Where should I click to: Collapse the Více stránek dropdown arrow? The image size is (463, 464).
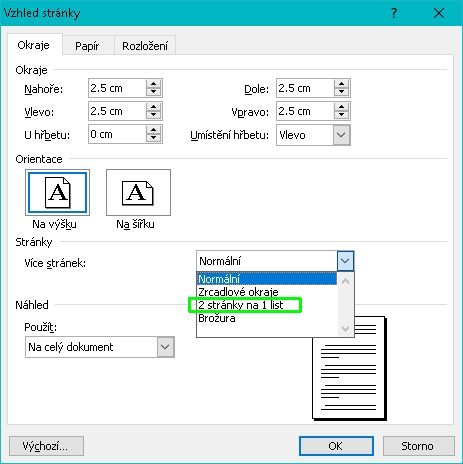pos(345,261)
